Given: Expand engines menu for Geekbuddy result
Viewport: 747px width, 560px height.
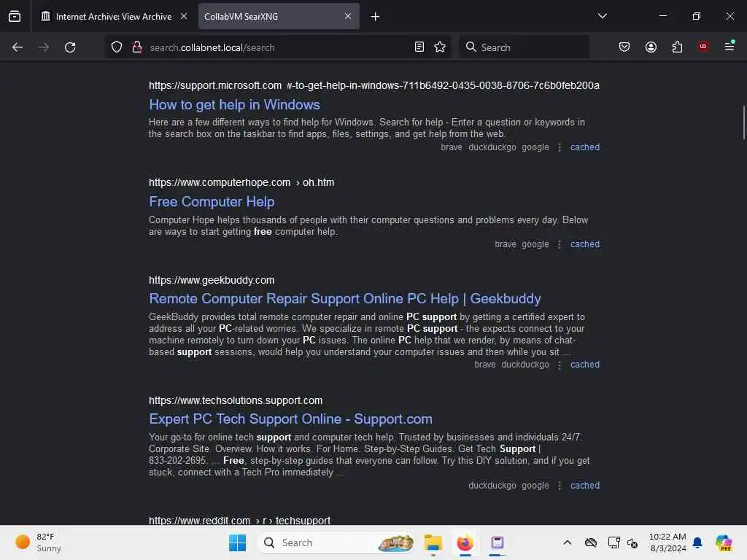Looking at the screenshot, I should click(560, 365).
